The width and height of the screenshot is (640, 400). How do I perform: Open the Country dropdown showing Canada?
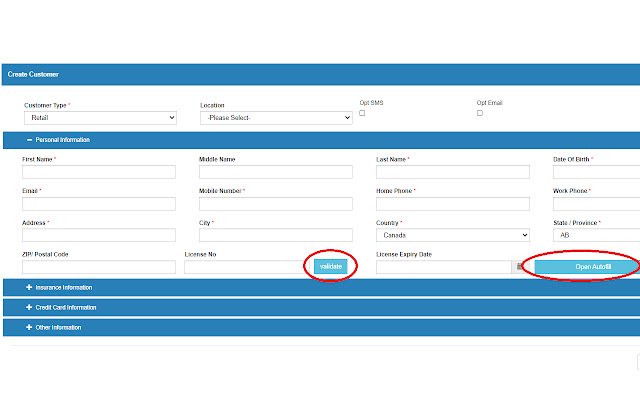[x=453, y=235]
